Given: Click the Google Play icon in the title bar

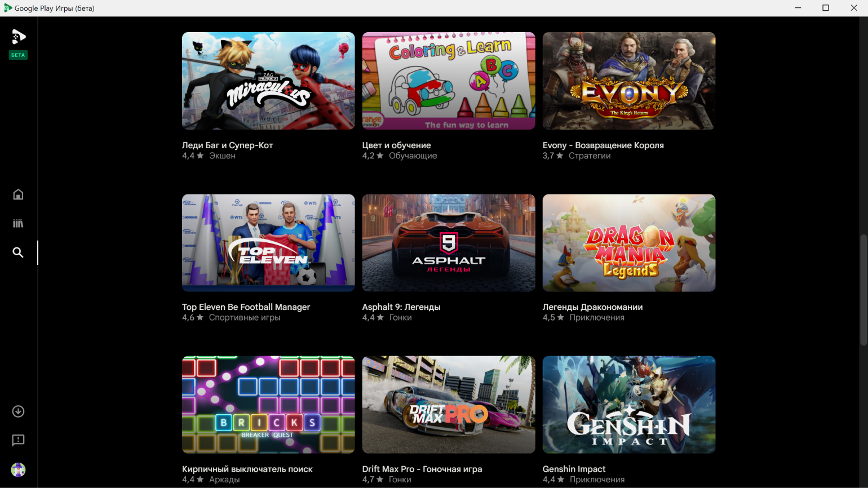Looking at the screenshot, I should coord(8,8).
